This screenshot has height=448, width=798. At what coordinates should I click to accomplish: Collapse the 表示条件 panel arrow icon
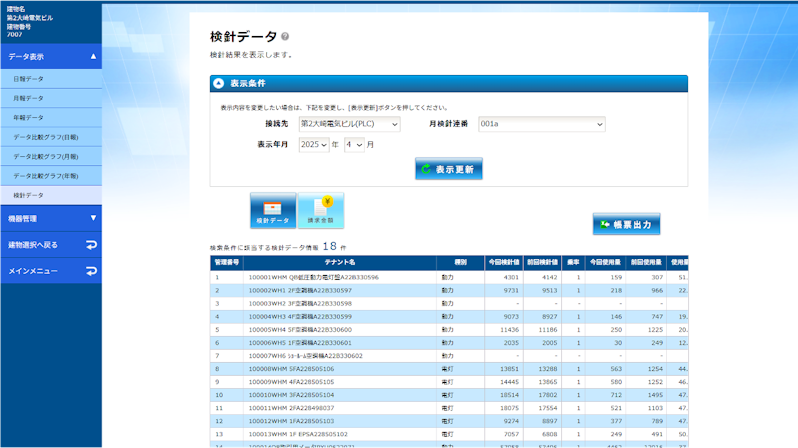[218, 84]
